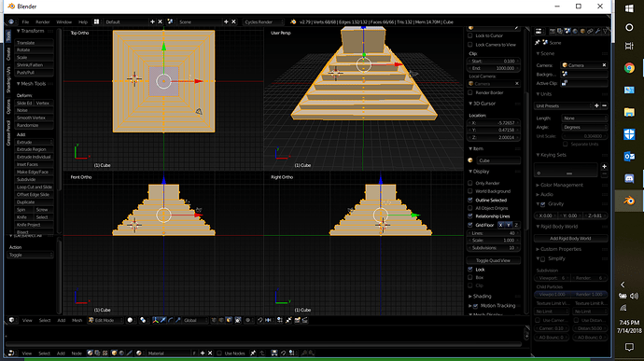
Task: Toggle the World Background checkbox
Action: click(470, 191)
